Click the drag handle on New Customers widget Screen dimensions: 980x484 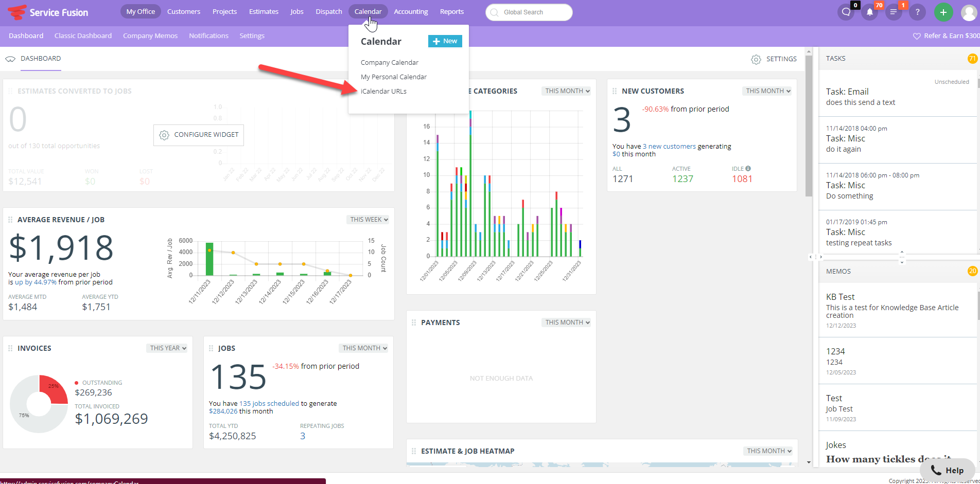[x=615, y=91]
